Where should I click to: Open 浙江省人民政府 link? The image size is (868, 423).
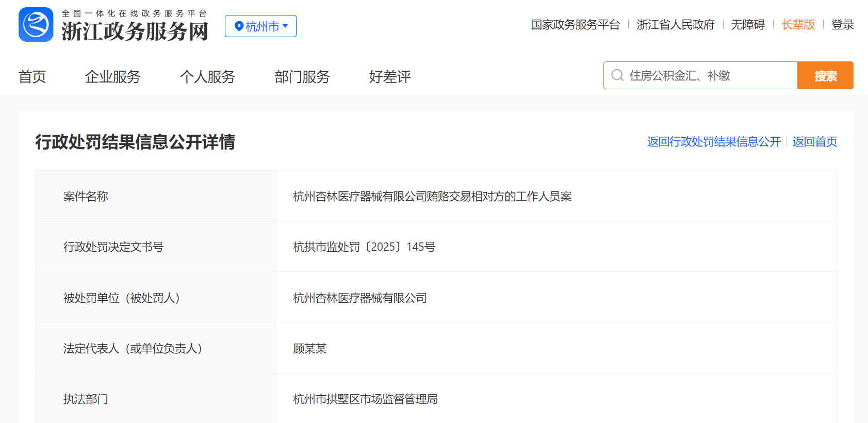point(676,25)
